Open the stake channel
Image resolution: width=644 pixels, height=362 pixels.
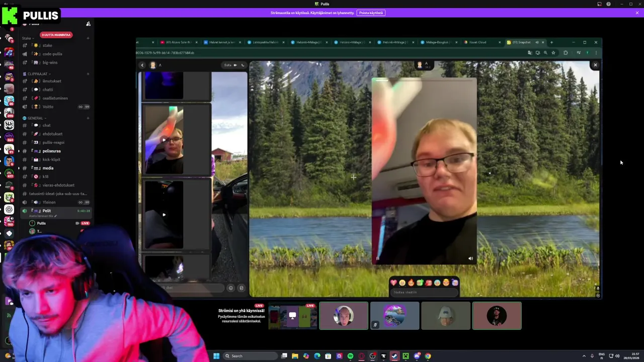point(55,45)
